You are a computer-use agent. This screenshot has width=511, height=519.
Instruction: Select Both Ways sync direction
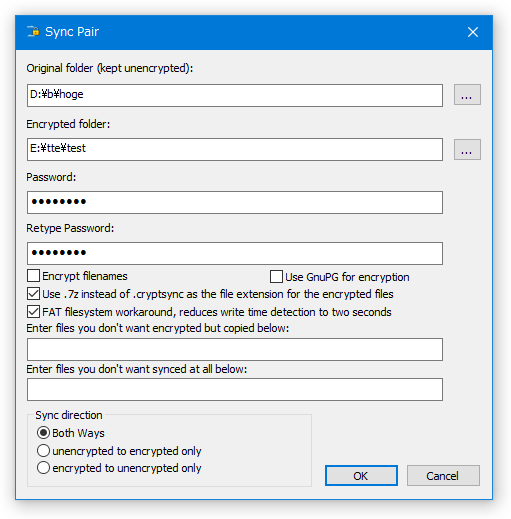click(x=43, y=433)
